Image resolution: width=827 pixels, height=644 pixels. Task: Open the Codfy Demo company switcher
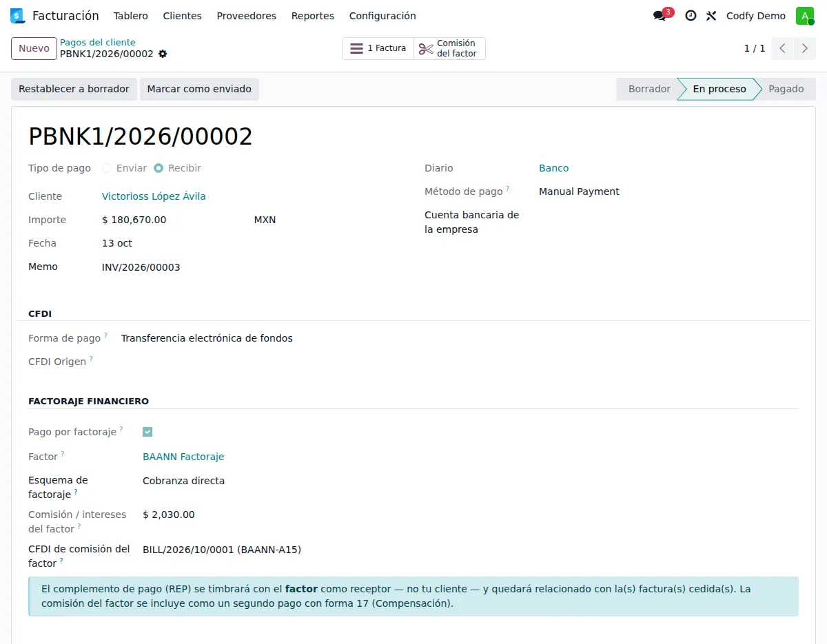[x=756, y=16]
